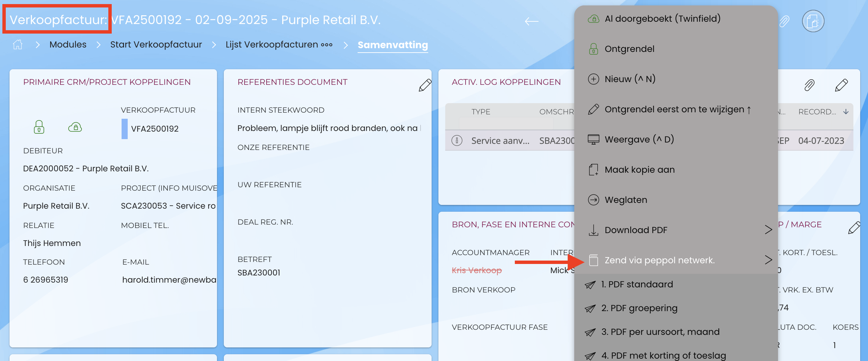Select 1. PDF standaard option
The image size is (868, 361).
pyautogui.click(x=637, y=284)
